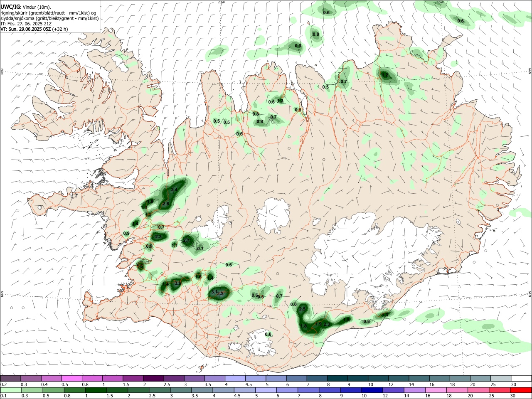This screenshot has height=399, width=532.
Task: Click the VT: Sun. 29.06.2025 05Z (+32 h) line
Action: 34,29
